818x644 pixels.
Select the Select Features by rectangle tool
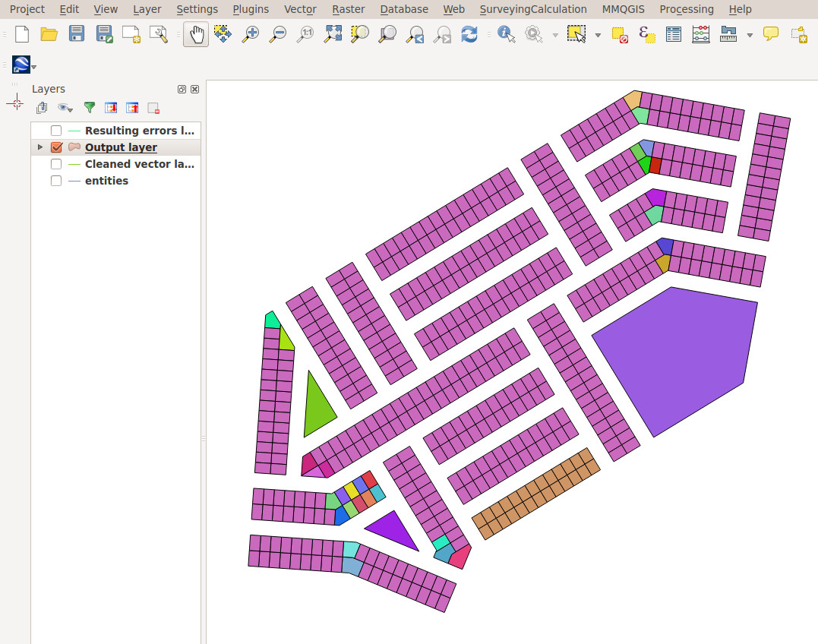[x=576, y=34]
